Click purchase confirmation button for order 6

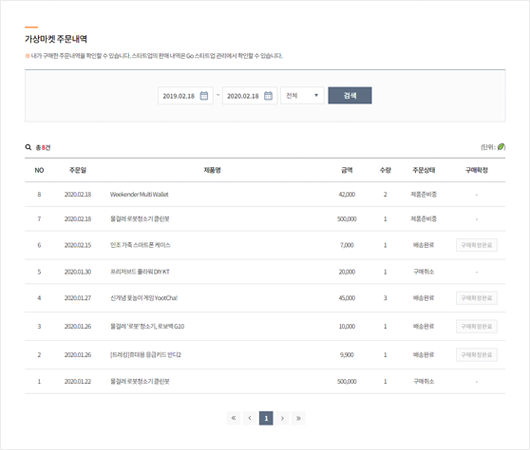pos(477,245)
